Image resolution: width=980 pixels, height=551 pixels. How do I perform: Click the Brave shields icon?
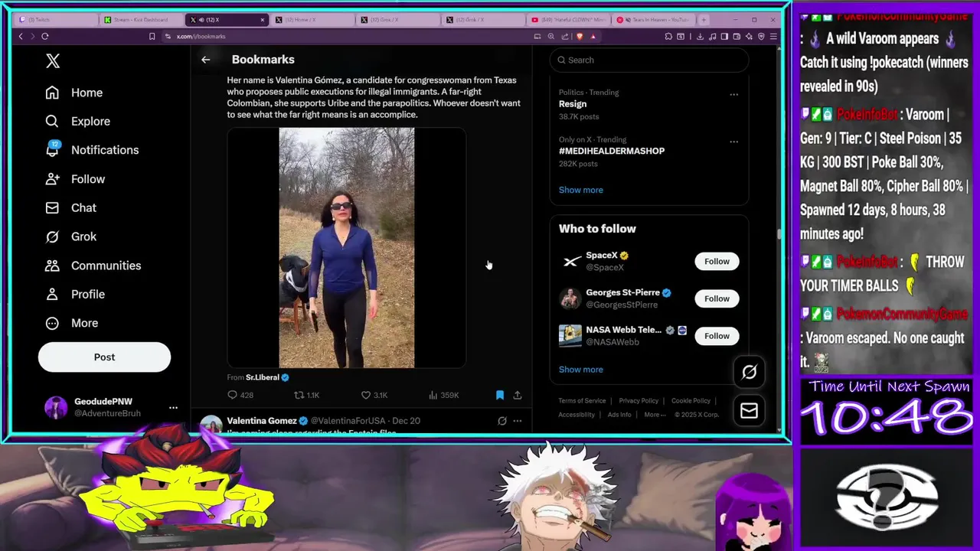click(x=580, y=36)
